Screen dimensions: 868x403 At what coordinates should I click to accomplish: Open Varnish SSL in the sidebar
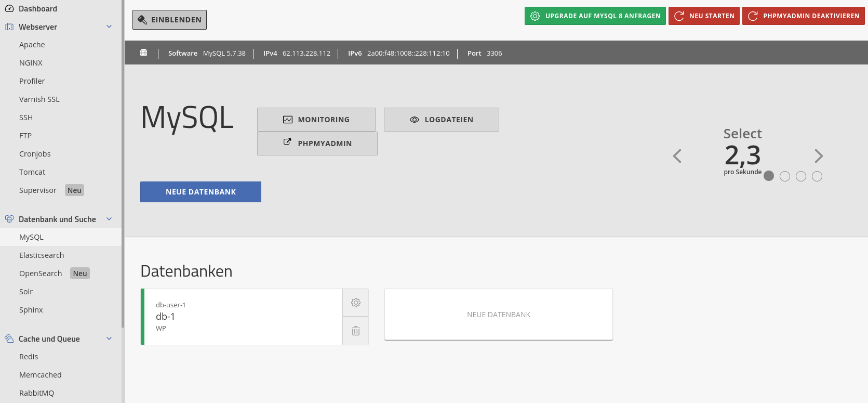pos(39,99)
